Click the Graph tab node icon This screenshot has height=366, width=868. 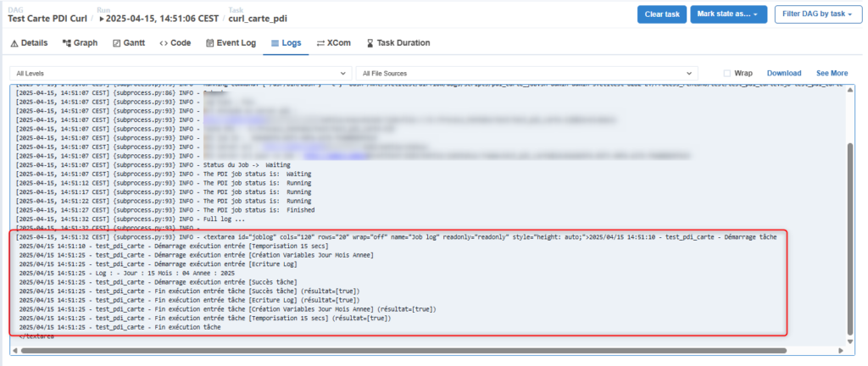(66, 43)
